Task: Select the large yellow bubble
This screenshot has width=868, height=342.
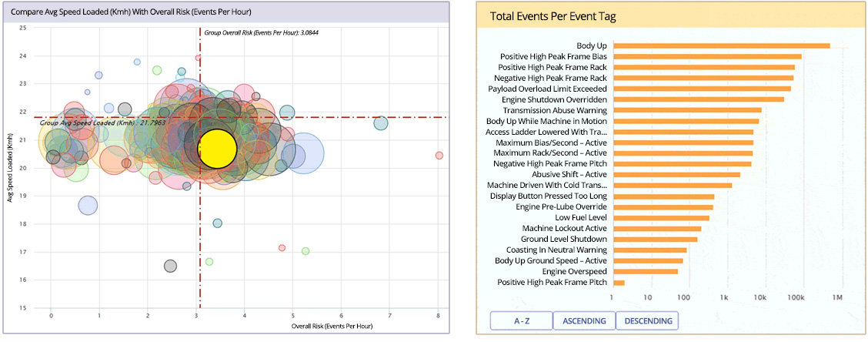Action: (x=217, y=149)
